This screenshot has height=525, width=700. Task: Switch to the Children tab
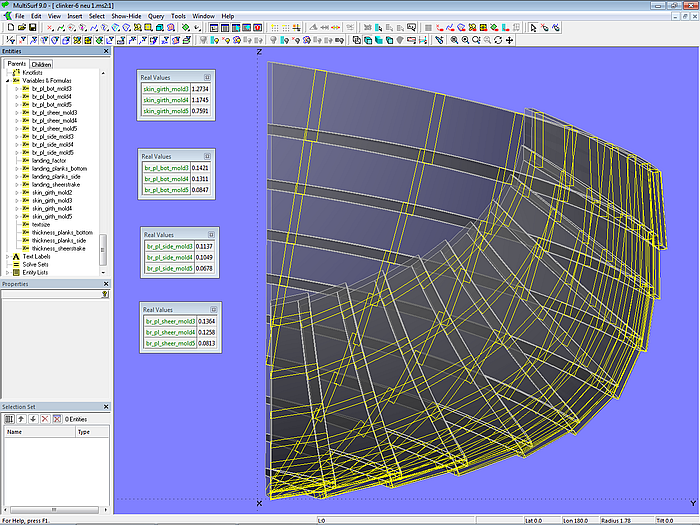pyautogui.click(x=42, y=64)
